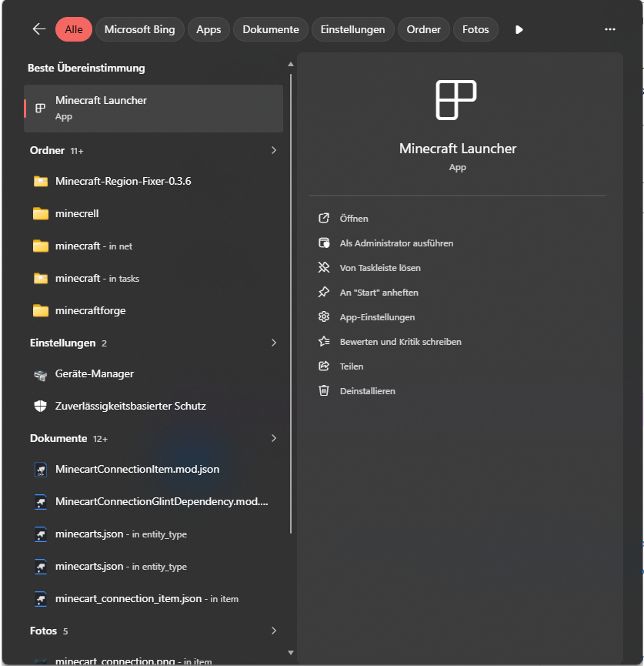
Task: Choose Teilen to share the app
Action: [x=352, y=366]
